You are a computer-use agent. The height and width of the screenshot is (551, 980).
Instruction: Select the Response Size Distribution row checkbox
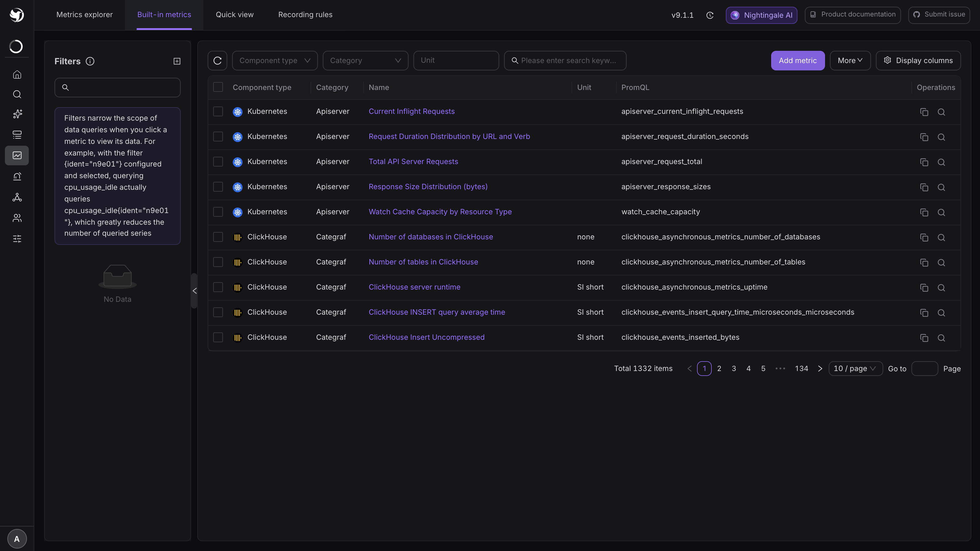pos(218,187)
